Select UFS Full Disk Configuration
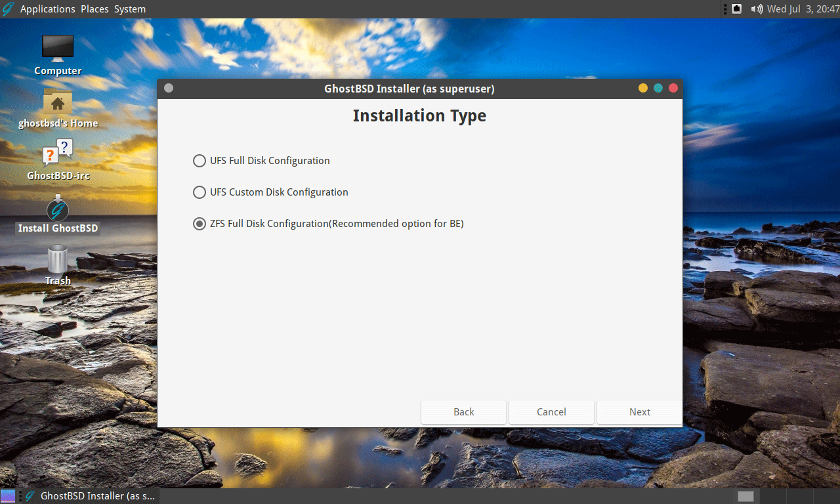The width and height of the screenshot is (840, 504). (199, 161)
